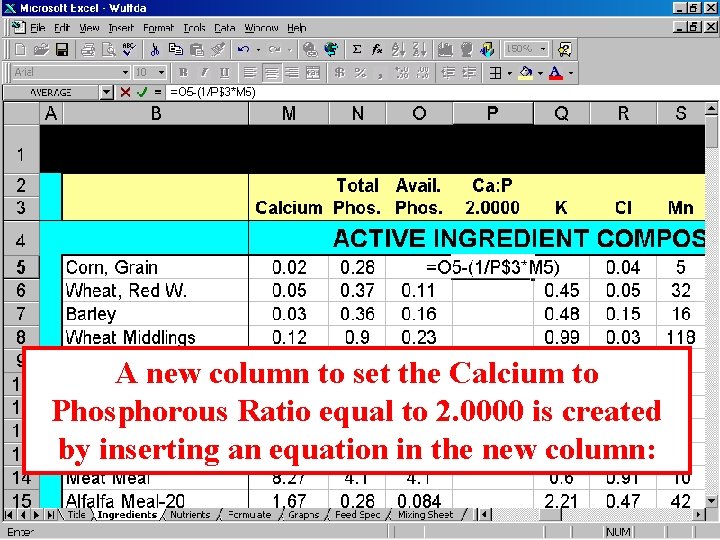
Task: Open the font size dropdown
Action: coord(161,73)
